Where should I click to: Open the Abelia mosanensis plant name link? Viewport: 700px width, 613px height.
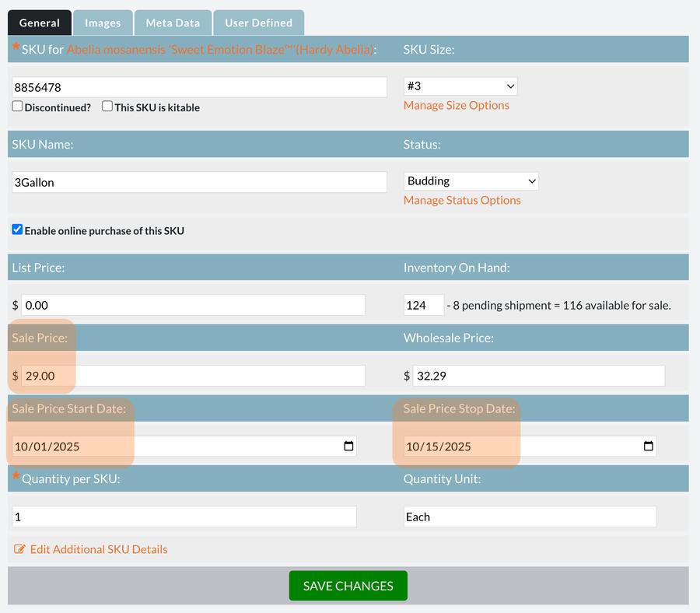pos(219,50)
